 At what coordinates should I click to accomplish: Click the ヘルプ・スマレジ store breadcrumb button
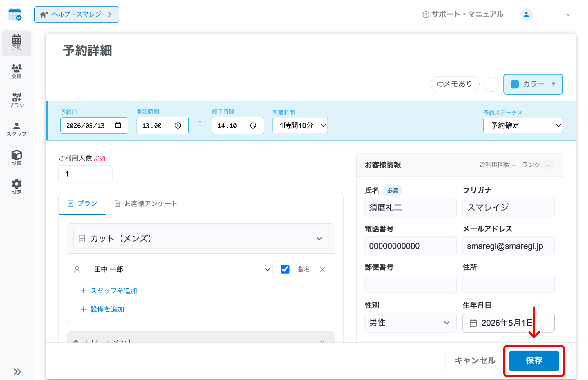[x=77, y=14]
